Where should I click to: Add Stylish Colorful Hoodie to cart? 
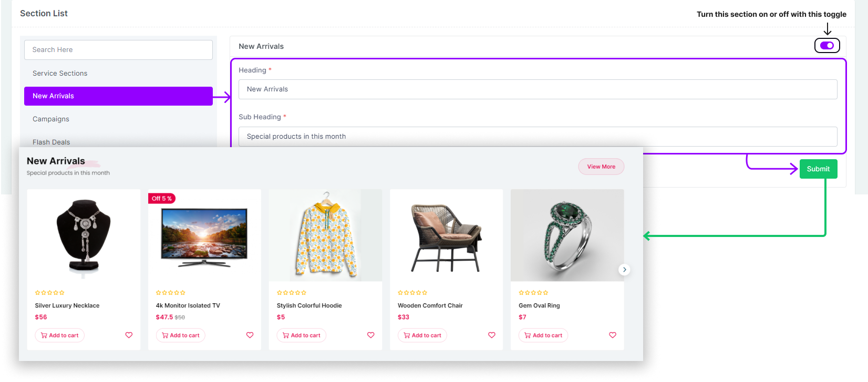[302, 335]
